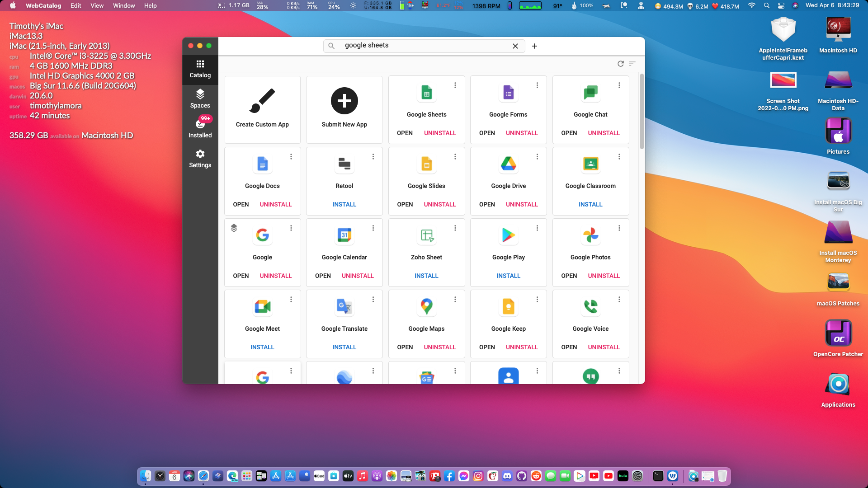868x488 pixels.
Task: Open Finder from the Dock
Action: click(146, 476)
